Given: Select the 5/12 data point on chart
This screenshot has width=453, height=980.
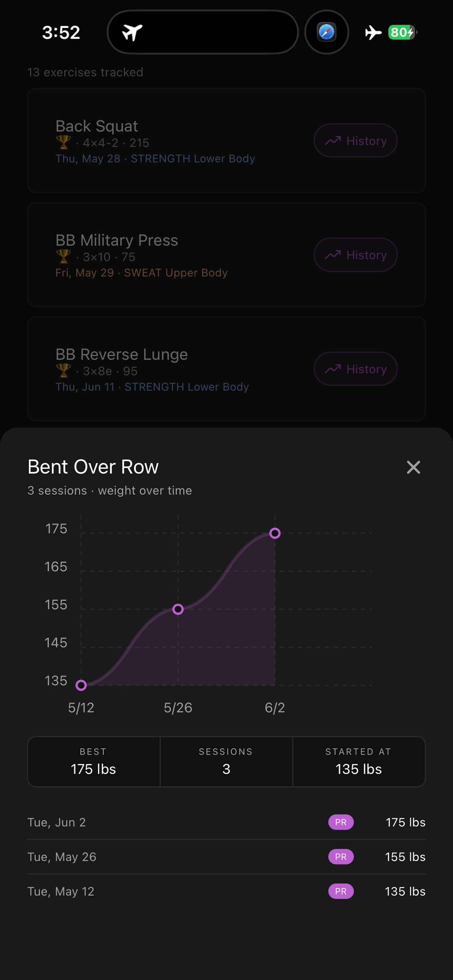Looking at the screenshot, I should 81,685.
